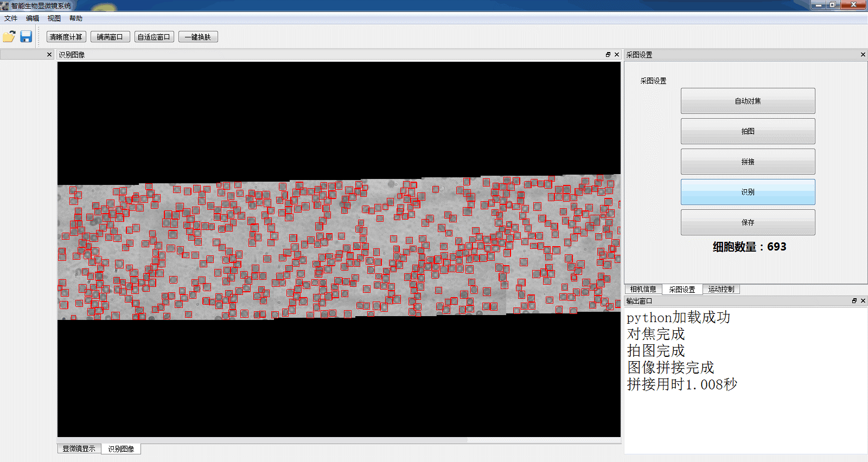Click the stitched cell image
The width and height of the screenshot is (868, 462).
(339, 247)
